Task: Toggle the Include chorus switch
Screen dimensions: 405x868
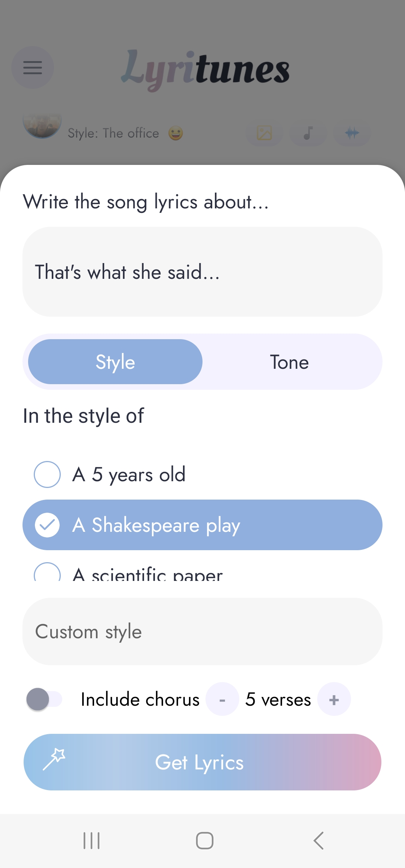Action: 44,699
